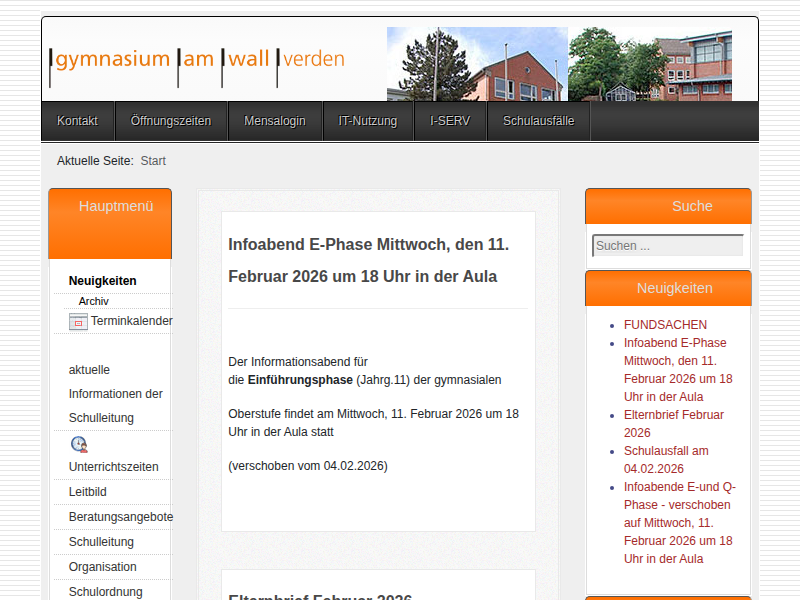Click the school building header photo

[x=559, y=64]
